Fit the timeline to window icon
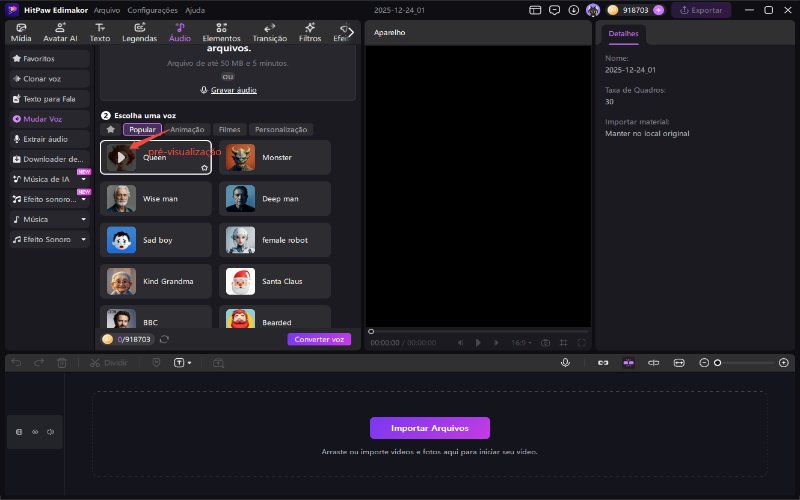This screenshot has height=500, width=800. tap(679, 363)
